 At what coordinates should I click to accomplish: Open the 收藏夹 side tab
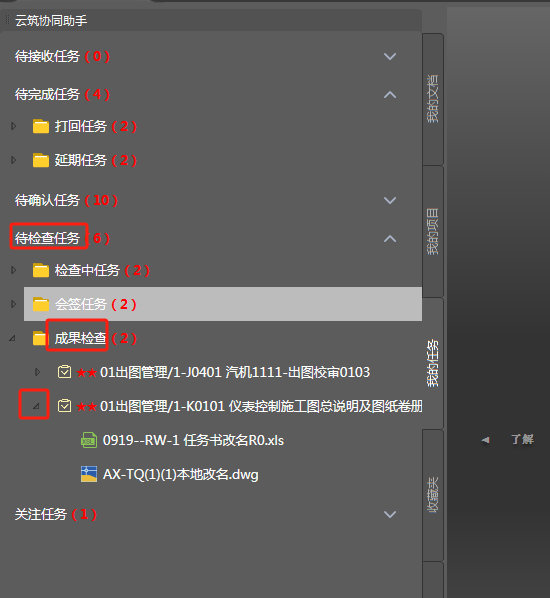click(433, 495)
